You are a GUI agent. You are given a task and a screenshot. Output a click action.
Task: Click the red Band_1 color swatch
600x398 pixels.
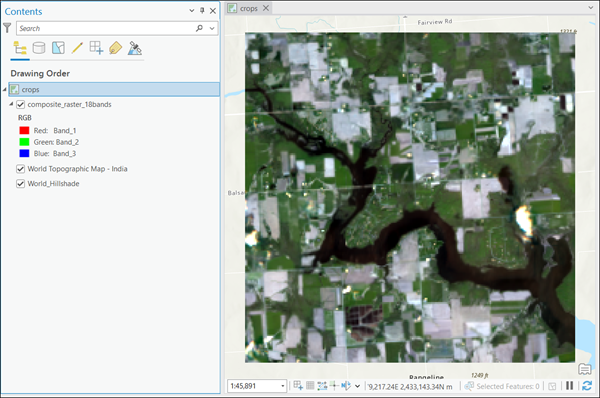coord(24,130)
